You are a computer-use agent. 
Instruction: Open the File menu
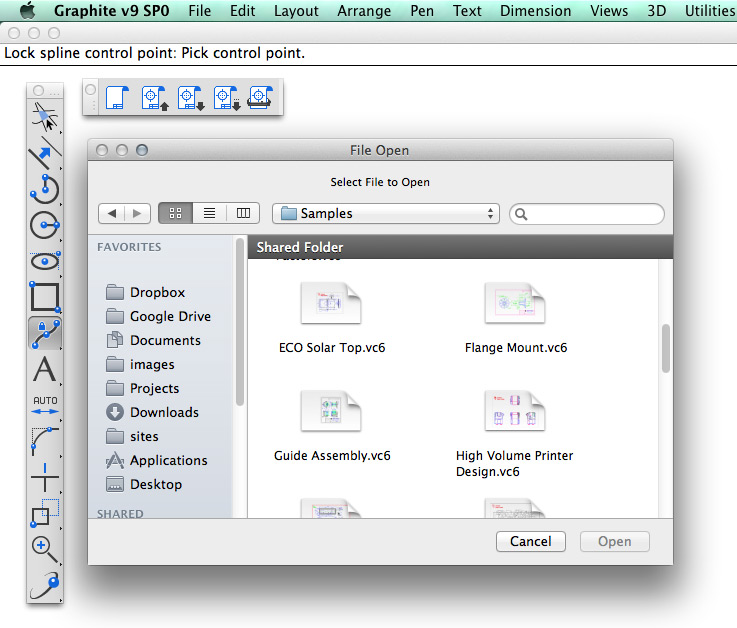click(199, 10)
